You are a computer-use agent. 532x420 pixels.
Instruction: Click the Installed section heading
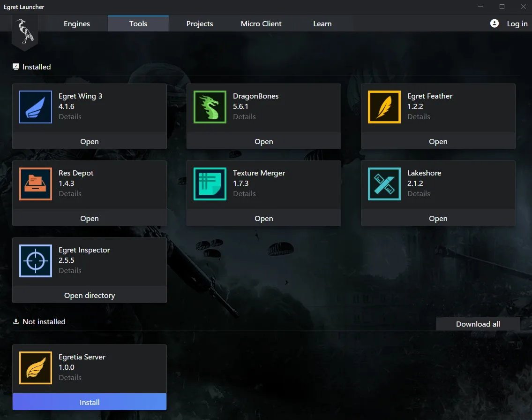(37, 67)
